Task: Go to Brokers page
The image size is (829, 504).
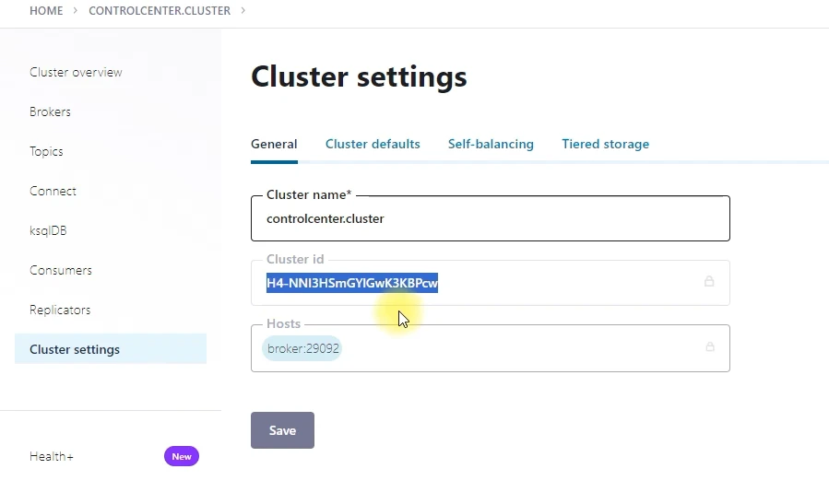Action: pos(50,112)
